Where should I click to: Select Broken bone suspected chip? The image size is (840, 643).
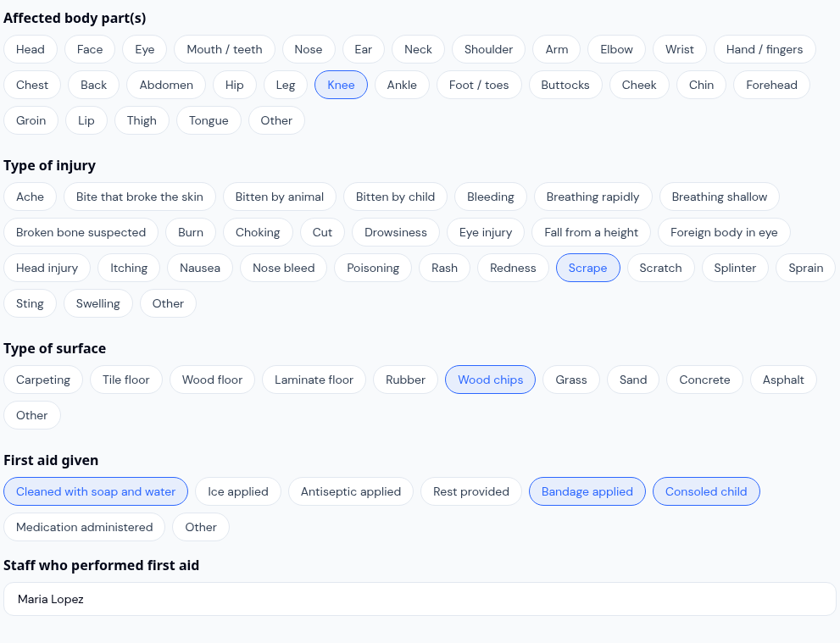pyautogui.click(x=81, y=232)
